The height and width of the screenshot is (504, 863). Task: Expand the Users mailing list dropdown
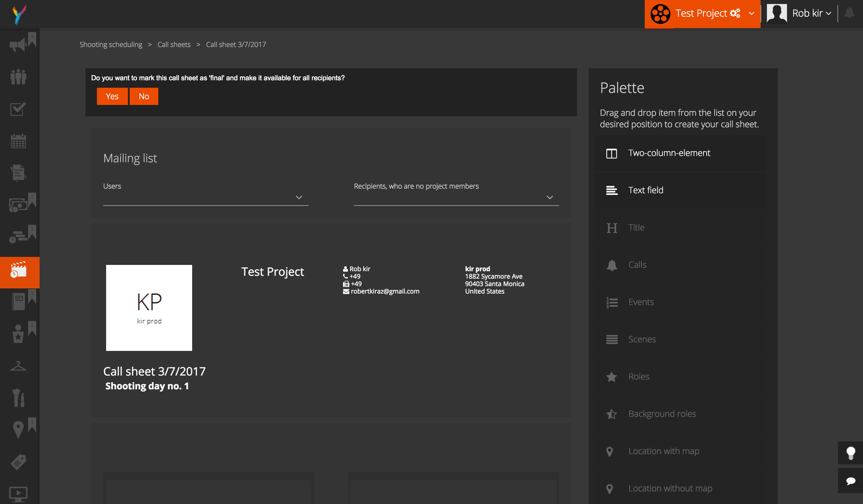tap(206, 197)
